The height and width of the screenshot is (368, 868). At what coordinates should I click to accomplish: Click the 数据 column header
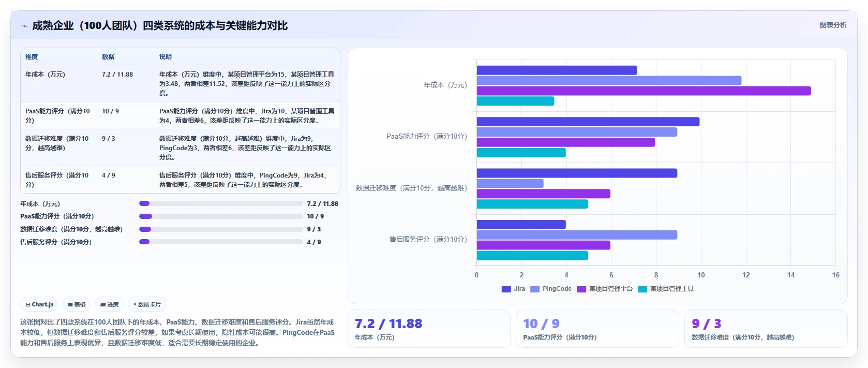click(108, 57)
